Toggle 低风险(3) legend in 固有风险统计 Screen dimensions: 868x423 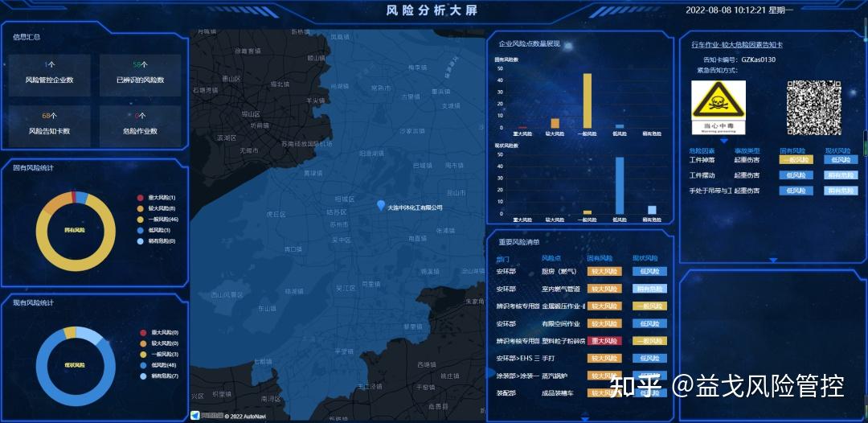(154, 230)
